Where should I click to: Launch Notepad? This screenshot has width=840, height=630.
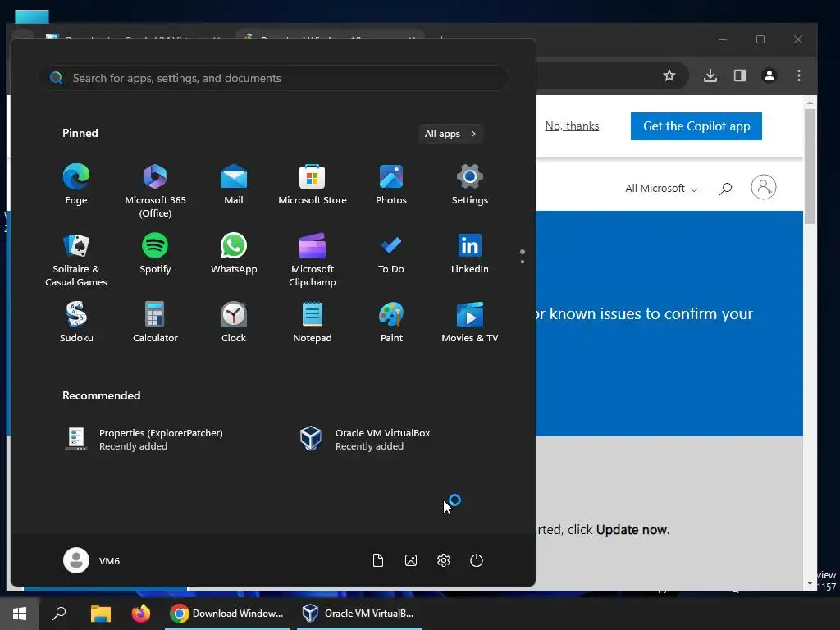313,322
